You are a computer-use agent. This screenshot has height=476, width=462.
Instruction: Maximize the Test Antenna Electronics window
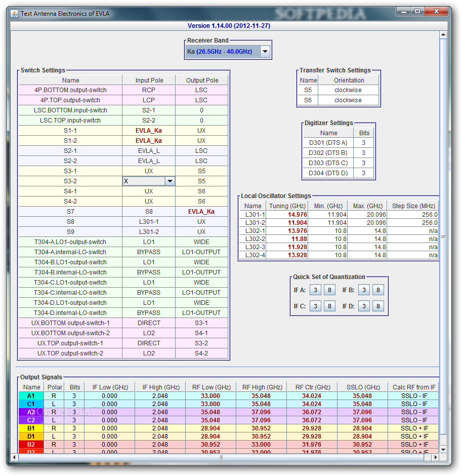417,12
